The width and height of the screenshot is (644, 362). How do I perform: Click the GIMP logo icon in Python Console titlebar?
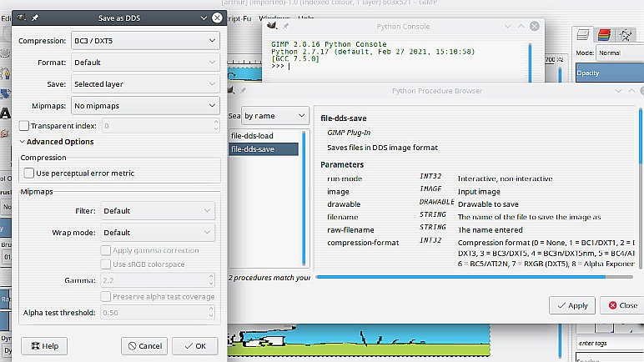click(x=272, y=27)
